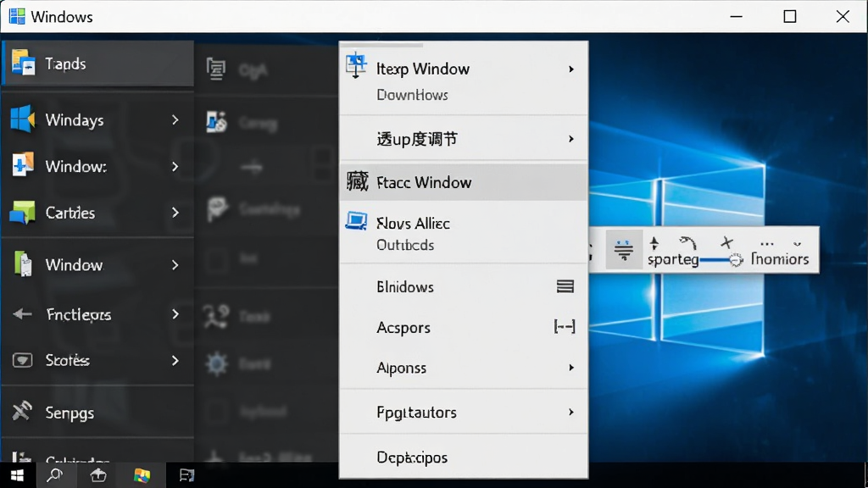
Task: Click the Slovs Alliec monitor icon
Action: coord(356,221)
